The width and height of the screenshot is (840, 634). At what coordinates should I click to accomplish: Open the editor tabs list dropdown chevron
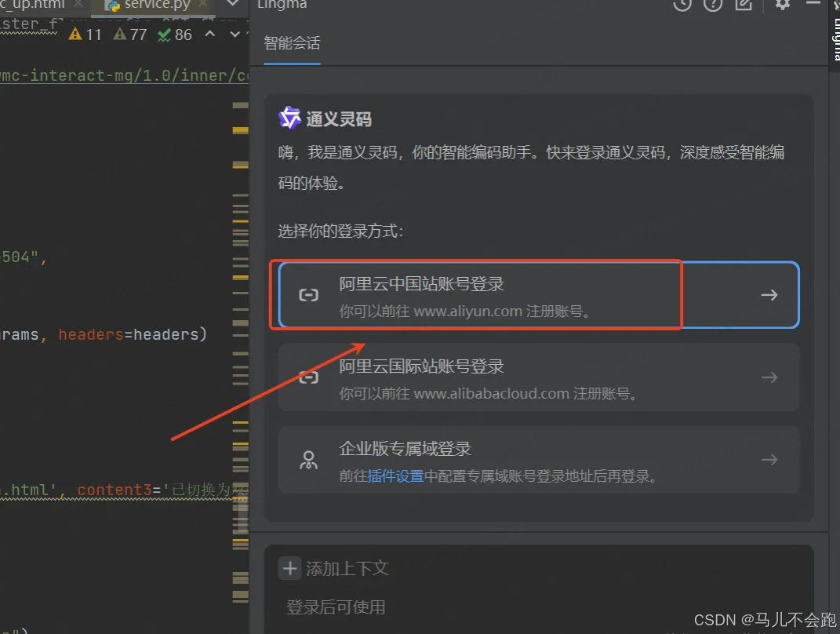pos(232,4)
